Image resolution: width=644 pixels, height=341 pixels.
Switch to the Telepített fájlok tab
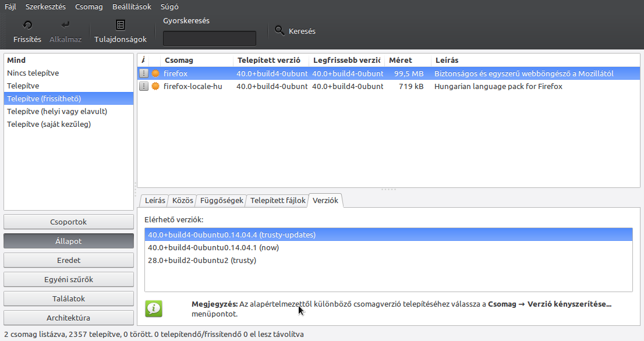point(278,200)
